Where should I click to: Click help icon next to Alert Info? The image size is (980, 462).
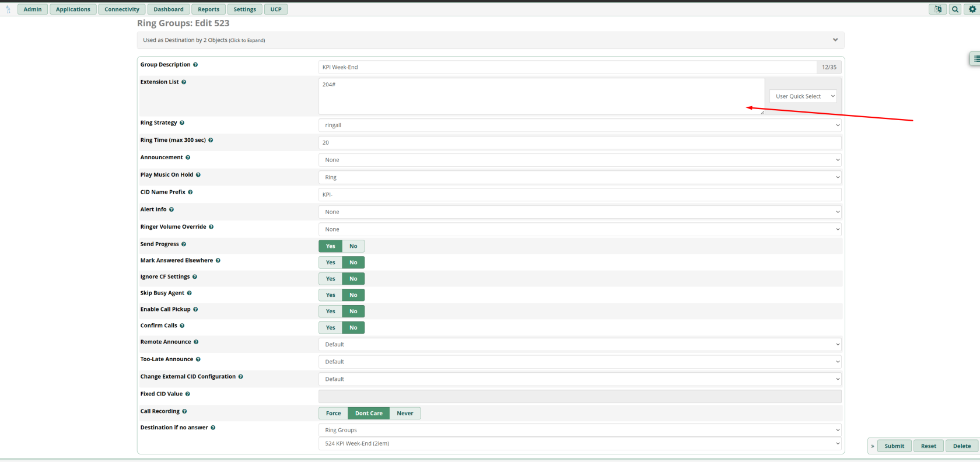171,209
